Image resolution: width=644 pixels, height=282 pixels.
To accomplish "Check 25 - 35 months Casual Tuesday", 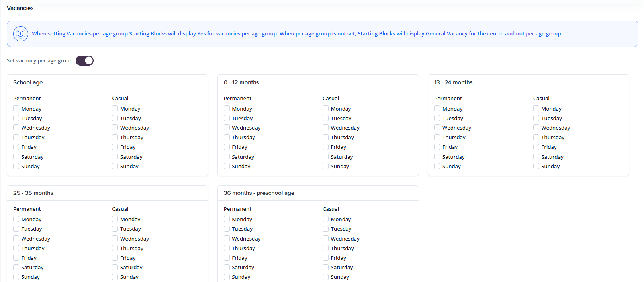I will click(115, 229).
